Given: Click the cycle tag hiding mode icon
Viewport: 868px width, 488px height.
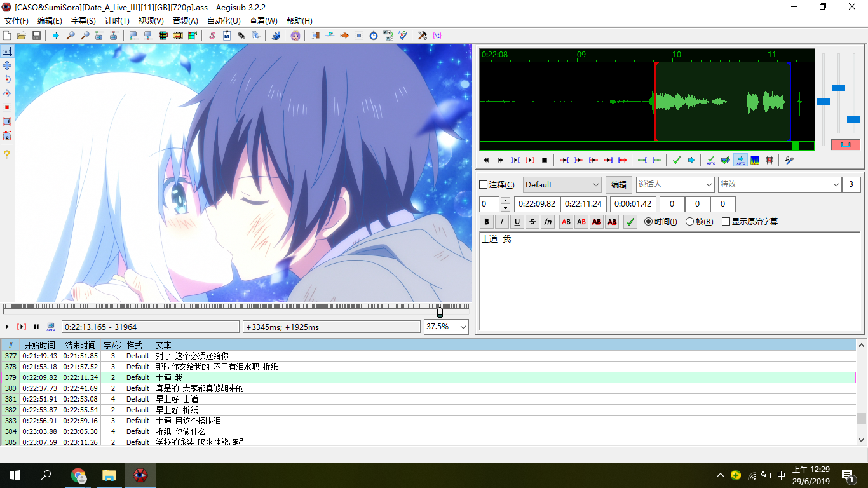Looking at the screenshot, I should coord(437,36).
